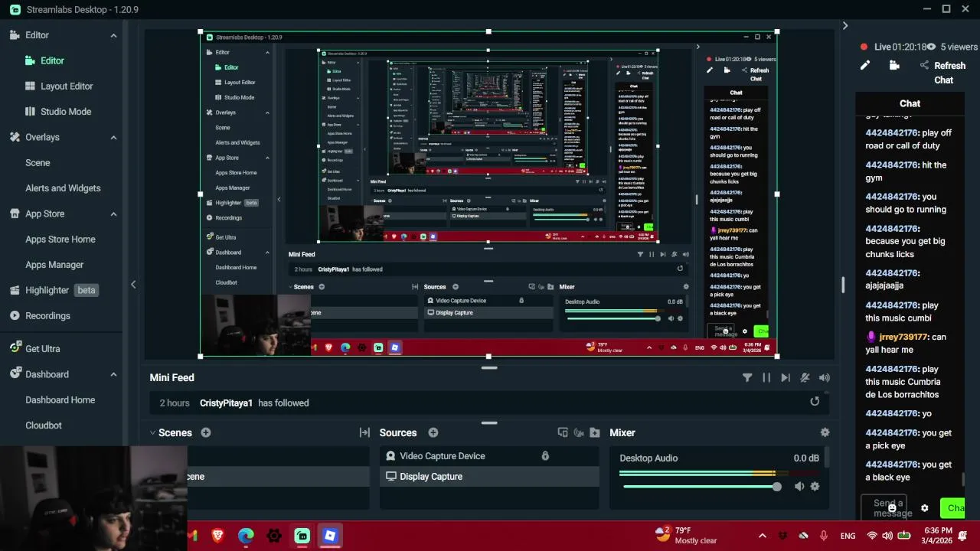This screenshot has height=551, width=980.
Task: Open Dashboard Home
Action: [60, 399]
